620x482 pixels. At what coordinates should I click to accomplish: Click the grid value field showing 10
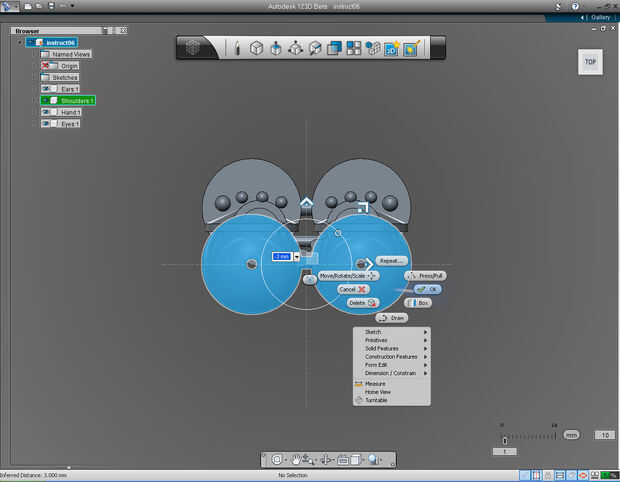tap(605, 435)
